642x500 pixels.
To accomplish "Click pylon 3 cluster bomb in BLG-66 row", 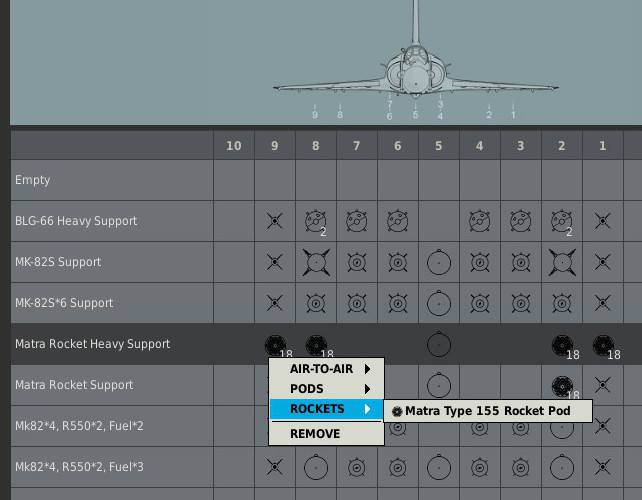I will [x=520, y=221].
